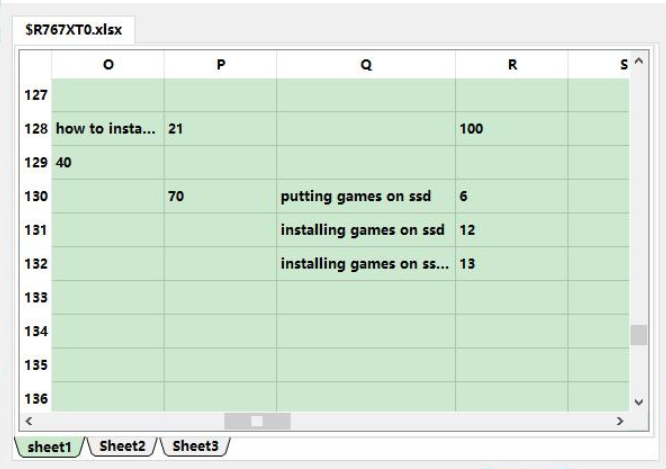Select row 133 header
666x469 pixels.
click(x=35, y=298)
